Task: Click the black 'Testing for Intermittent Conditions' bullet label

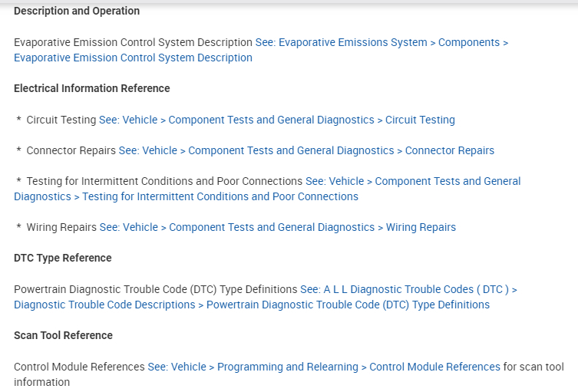Action: [x=164, y=181]
